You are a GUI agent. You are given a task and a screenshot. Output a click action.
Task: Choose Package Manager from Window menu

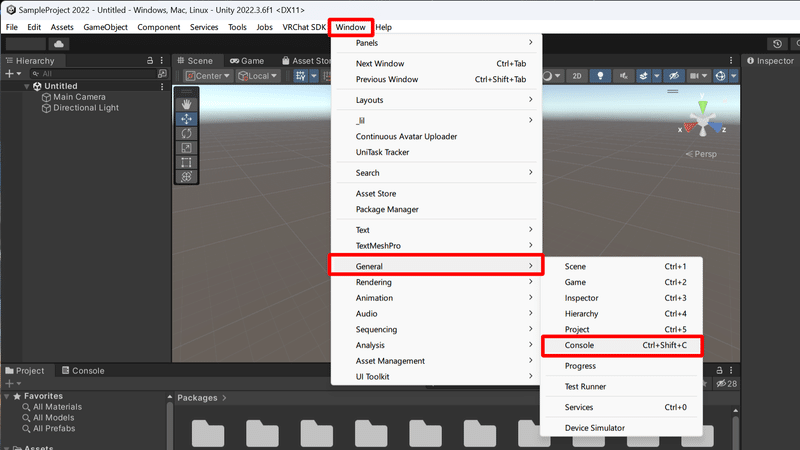[436, 209]
